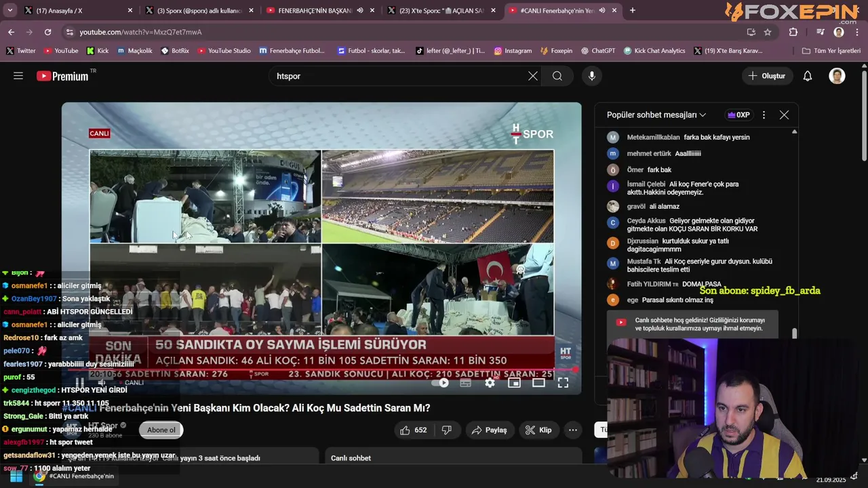Close the Anasayfa / X tab

130,10
